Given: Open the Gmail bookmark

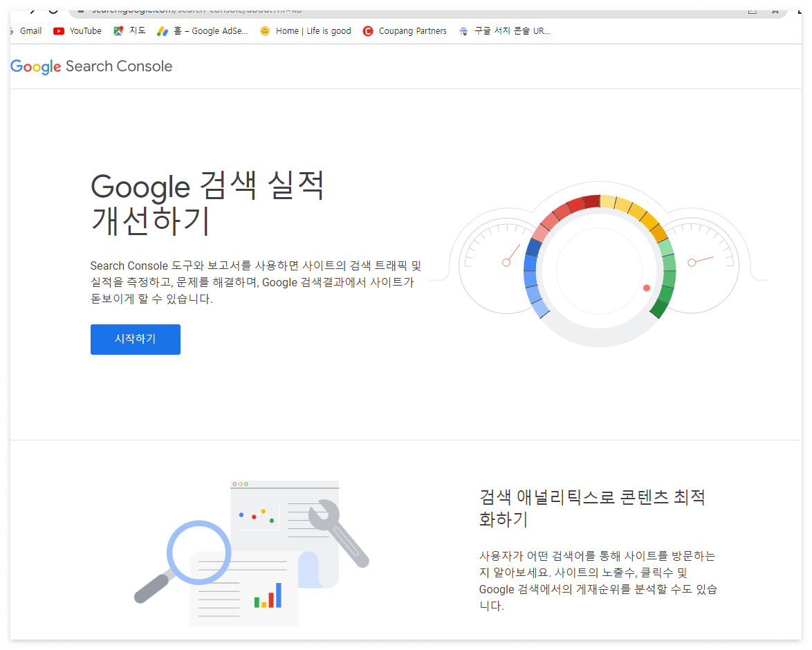Looking at the screenshot, I should [26, 31].
